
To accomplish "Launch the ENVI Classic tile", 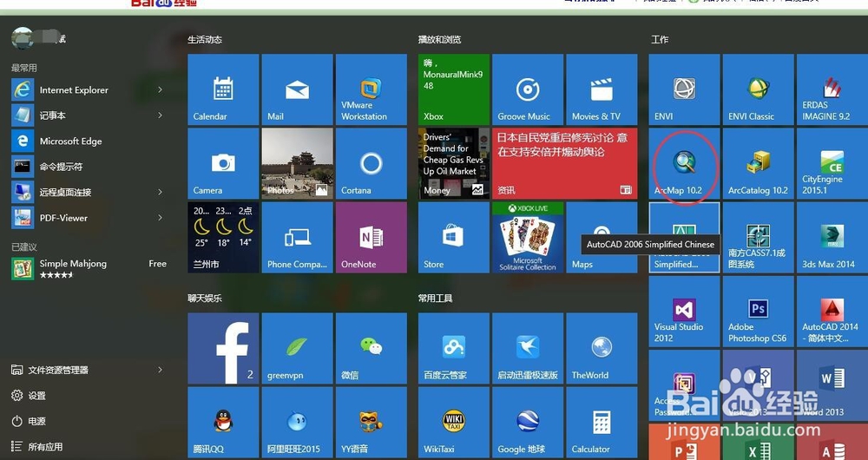I will 759,89.
